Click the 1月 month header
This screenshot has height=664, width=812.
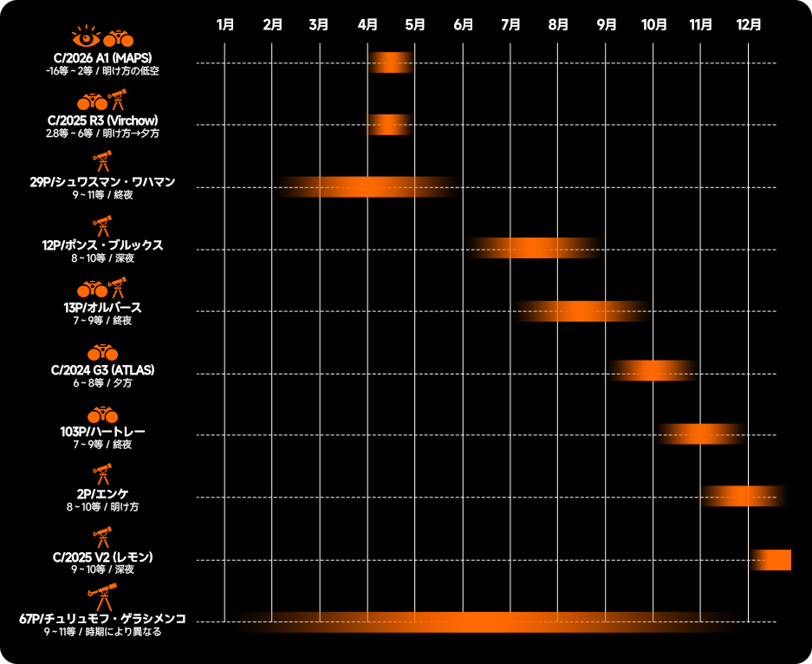tap(224, 24)
